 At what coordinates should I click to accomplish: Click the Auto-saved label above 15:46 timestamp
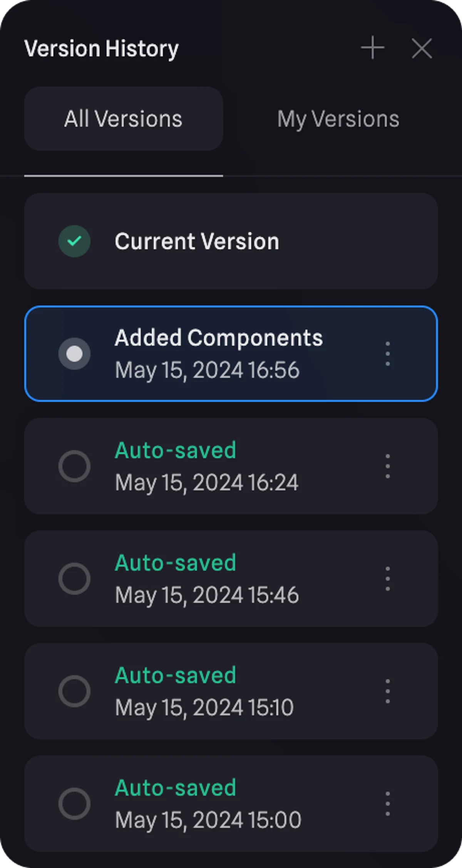pos(175,563)
